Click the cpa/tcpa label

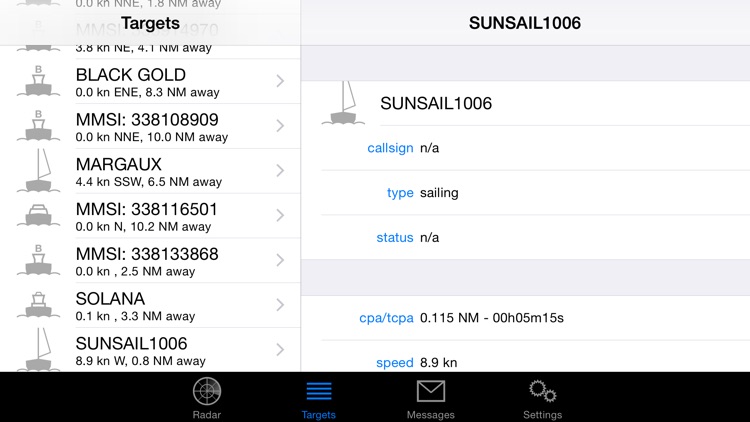(386, 318)
